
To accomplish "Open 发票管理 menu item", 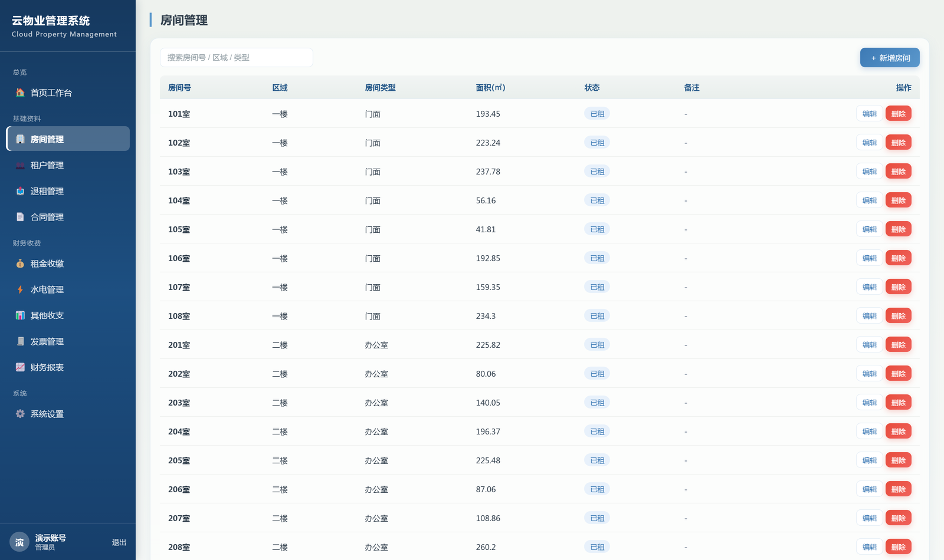I will (x=68, y=341).
